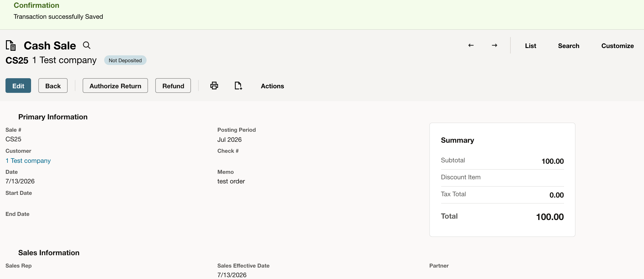Click the Sales Rep field label
Screen dimensions: 644x279
coord(18,266)
